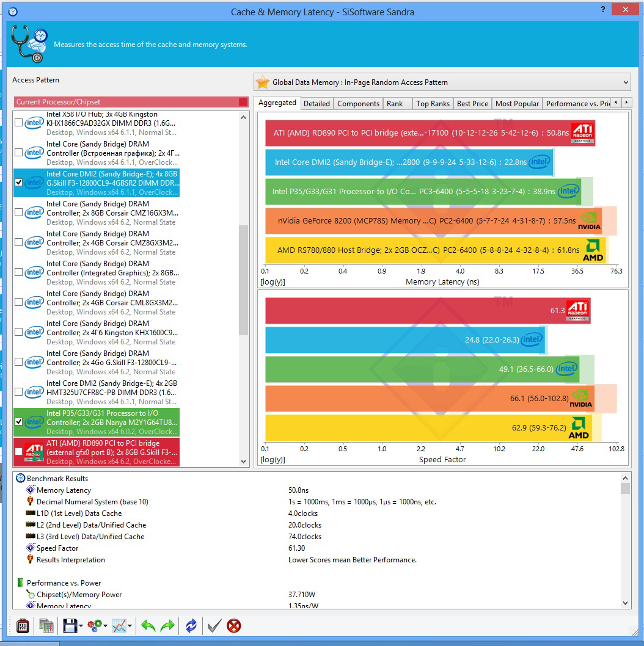Screen dimensions: 644x646
Task: Click the NVIDIA logo on orange latency bar
Action: click(589, 221)
